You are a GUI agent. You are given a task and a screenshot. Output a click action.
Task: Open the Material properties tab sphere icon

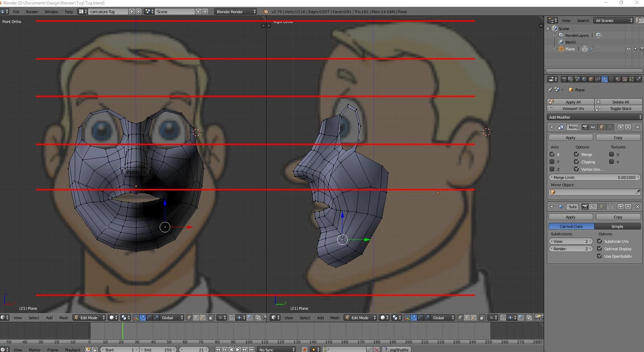pos(618,79)
